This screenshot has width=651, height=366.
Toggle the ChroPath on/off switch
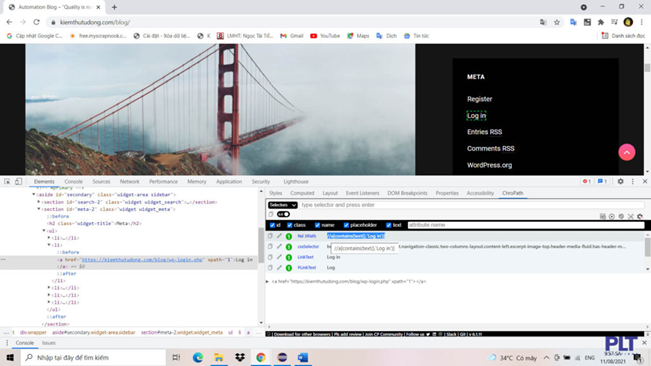coord(284,215)
